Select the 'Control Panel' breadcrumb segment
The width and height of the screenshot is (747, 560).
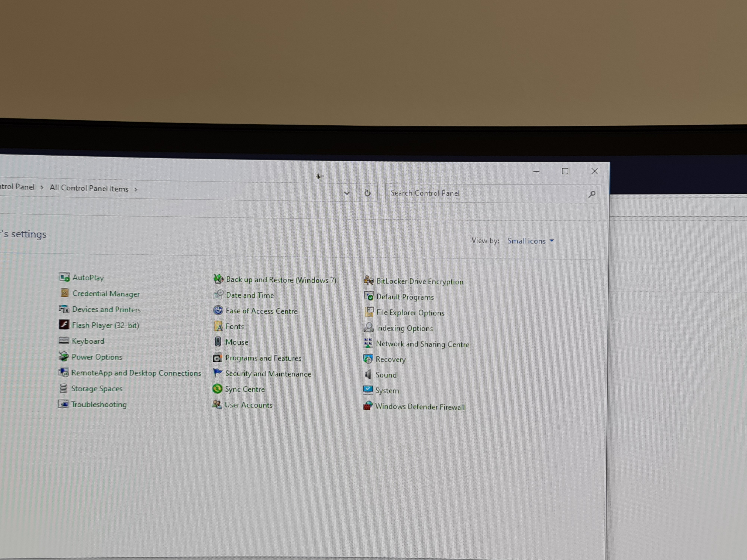tap(17, 187)
